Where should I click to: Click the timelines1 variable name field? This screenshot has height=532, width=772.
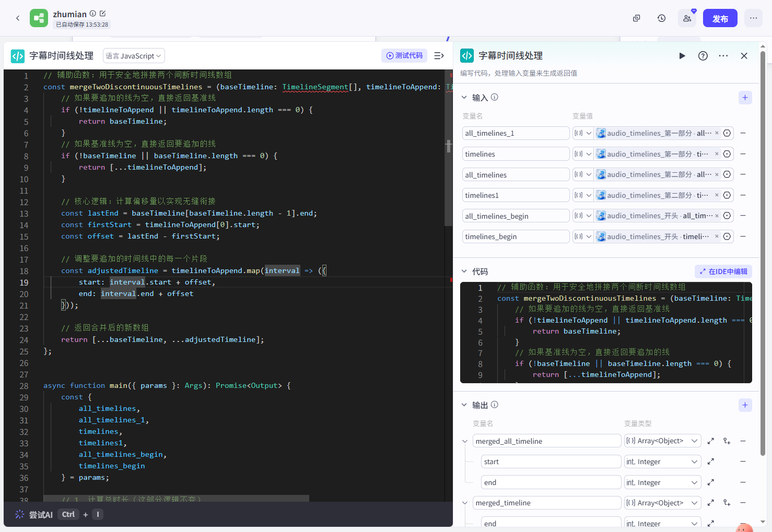[x=516, y=195]
